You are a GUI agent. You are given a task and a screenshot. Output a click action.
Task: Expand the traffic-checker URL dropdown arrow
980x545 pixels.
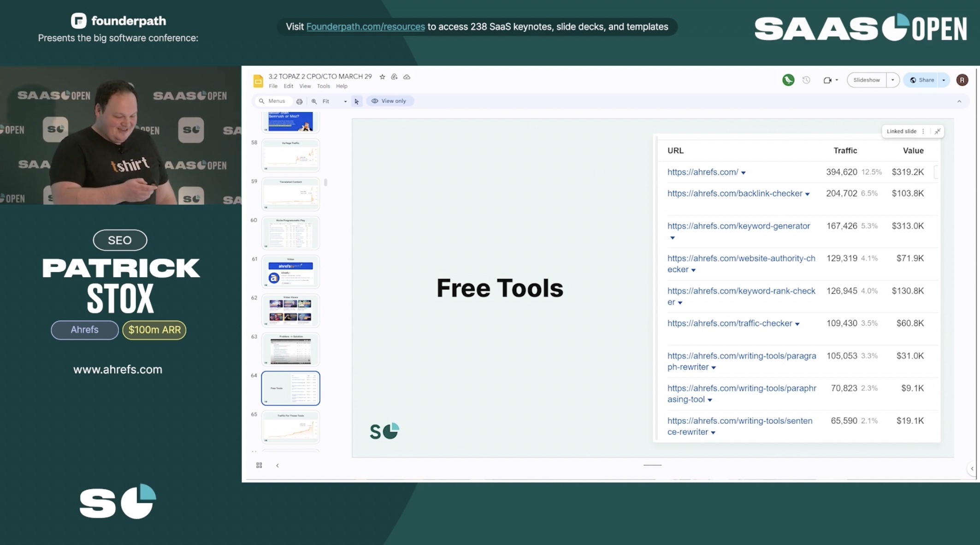[x=797, y=324]
